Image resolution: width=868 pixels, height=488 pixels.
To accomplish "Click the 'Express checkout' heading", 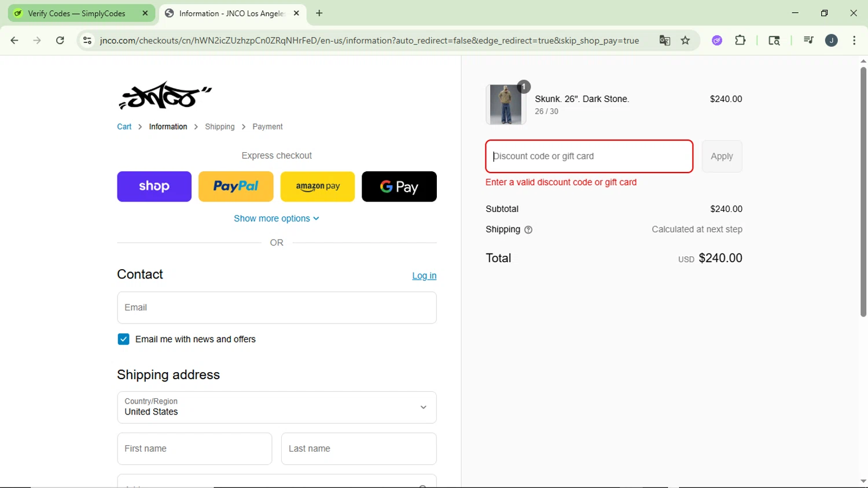I will click(277, 156).
